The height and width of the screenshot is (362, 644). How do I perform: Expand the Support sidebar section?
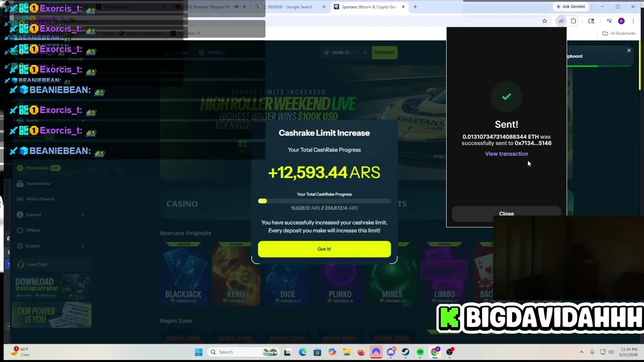pyautogui.click(x=50, y=215)
